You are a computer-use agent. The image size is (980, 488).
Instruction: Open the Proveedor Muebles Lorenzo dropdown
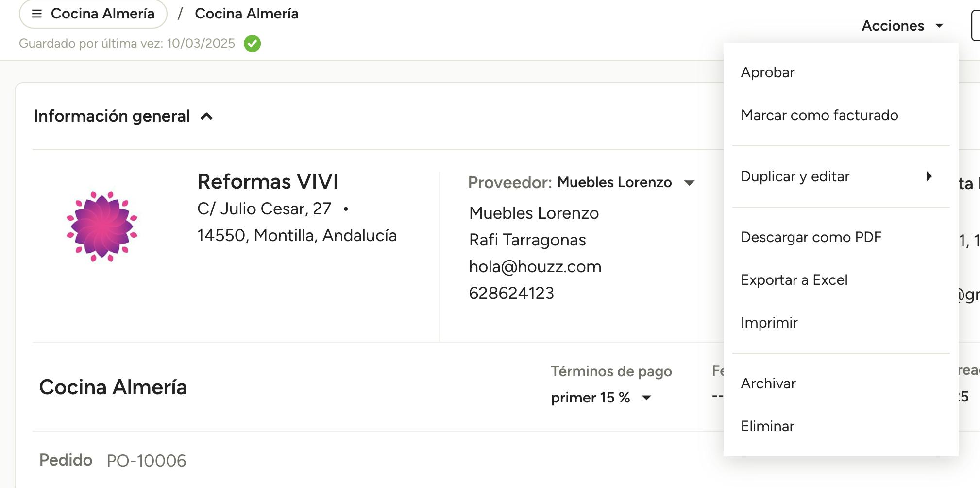coord(689,183)
